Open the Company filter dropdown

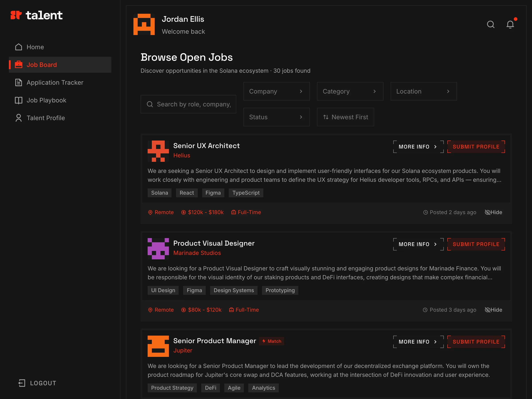(x=277, y=91)
